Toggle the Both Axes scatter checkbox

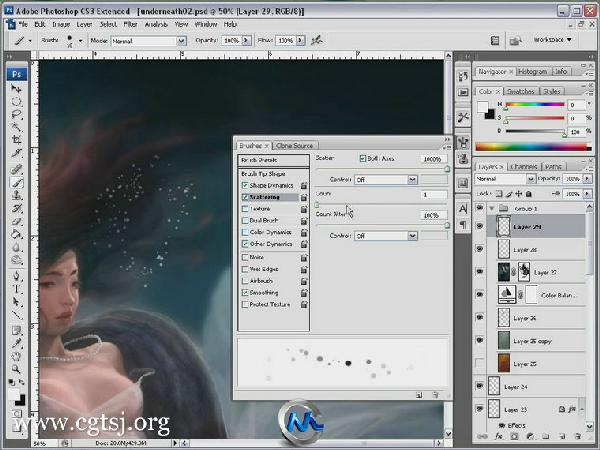(x=362, y=159)
